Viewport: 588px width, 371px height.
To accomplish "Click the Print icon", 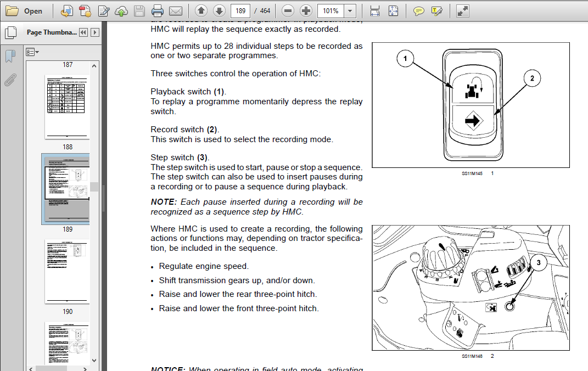I will (158, 11).
